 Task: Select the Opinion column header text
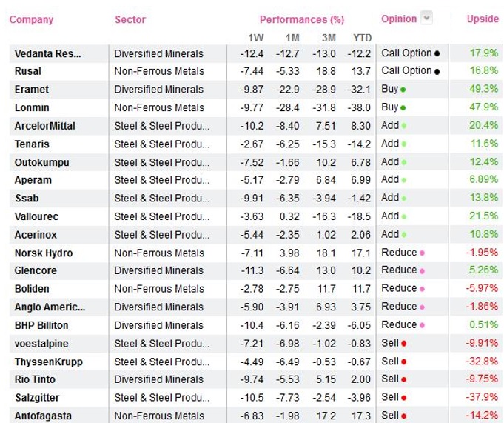coord(399,19)
